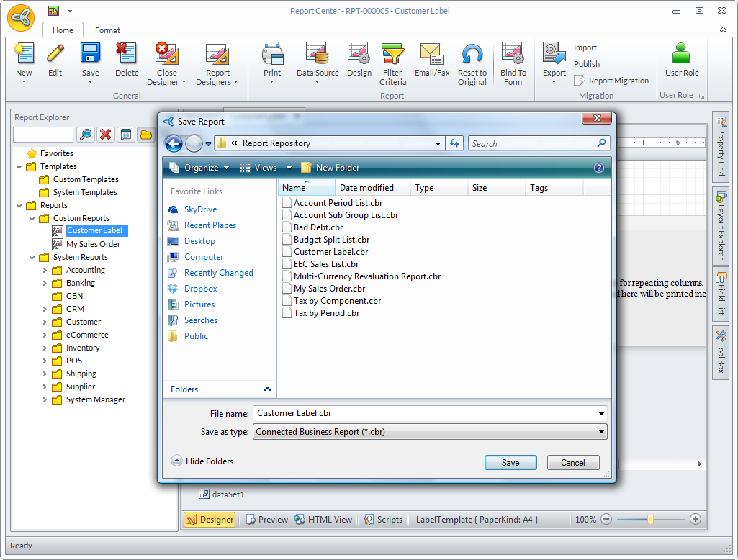Expand the Accounting folder in tree
Image resolution: width=738 pixels, height=560 pixels.
(x=45, y=271)
